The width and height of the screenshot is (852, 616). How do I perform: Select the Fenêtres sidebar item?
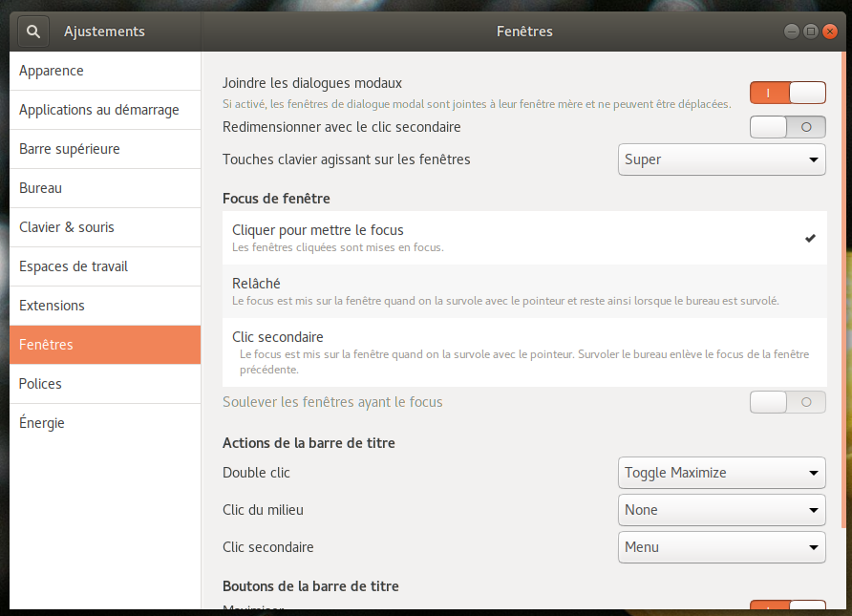pos(105,345)
